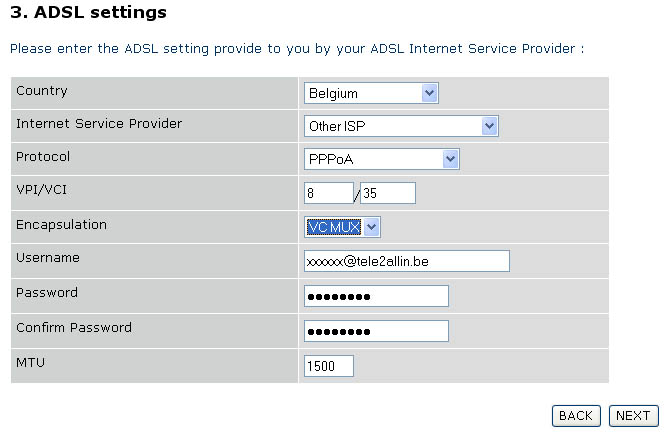Click the Confirm Password row label

[x=74, y=327]
